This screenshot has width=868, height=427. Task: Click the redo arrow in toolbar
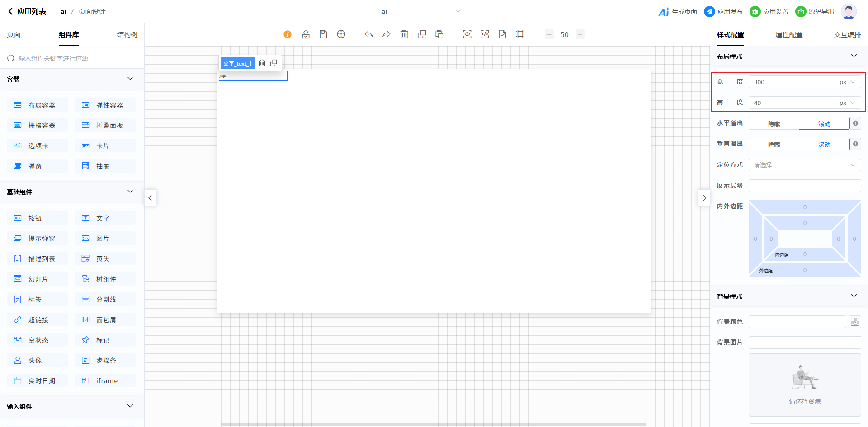[387, 34]
